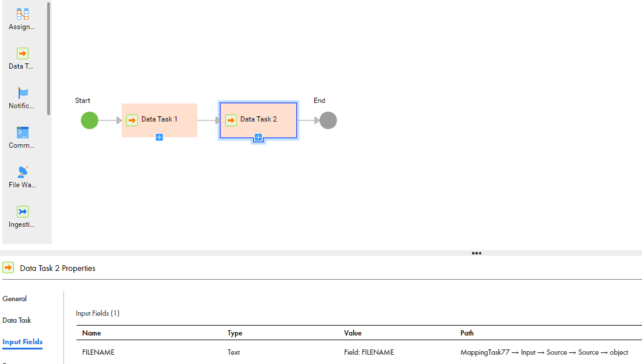Expand the plus button under Data Task 1

tap(159, 137)
